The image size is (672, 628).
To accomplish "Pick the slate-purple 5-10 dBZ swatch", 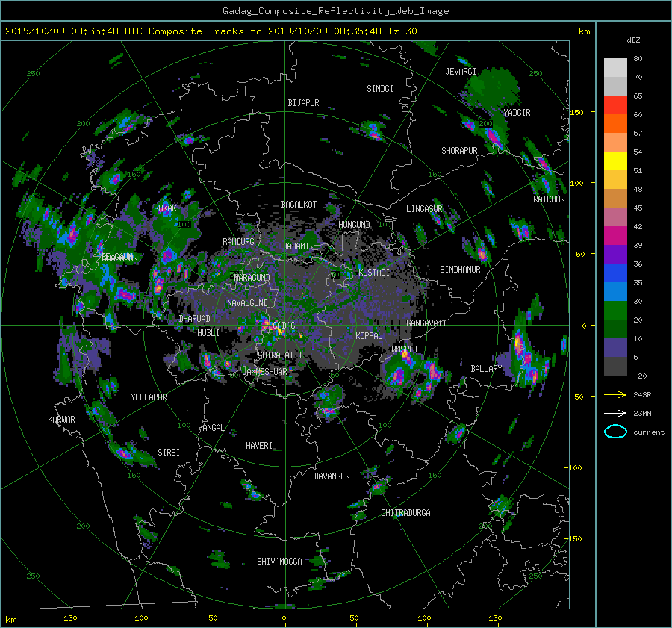I will pyautogui.click(x=615, y=348).
